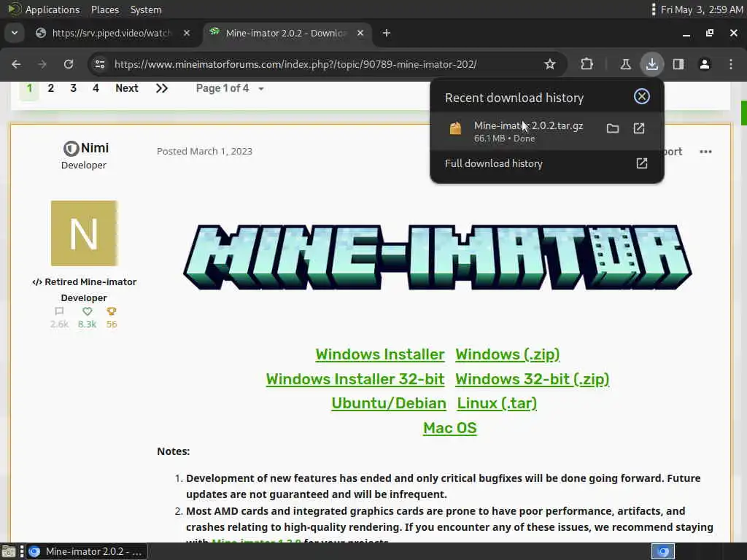Bookmark this page with the star icon

(x=550, y=64)
